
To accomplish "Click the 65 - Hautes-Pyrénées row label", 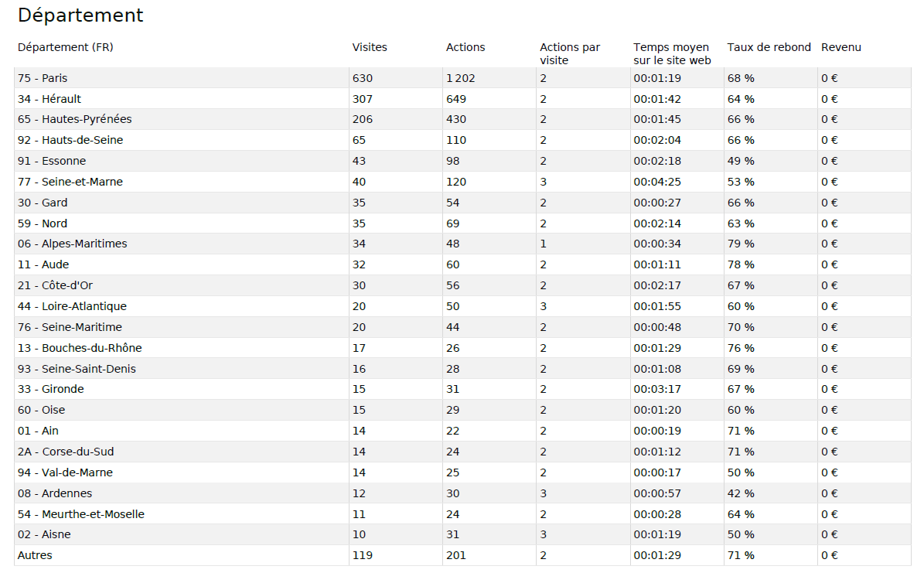I will click(75, 119).
